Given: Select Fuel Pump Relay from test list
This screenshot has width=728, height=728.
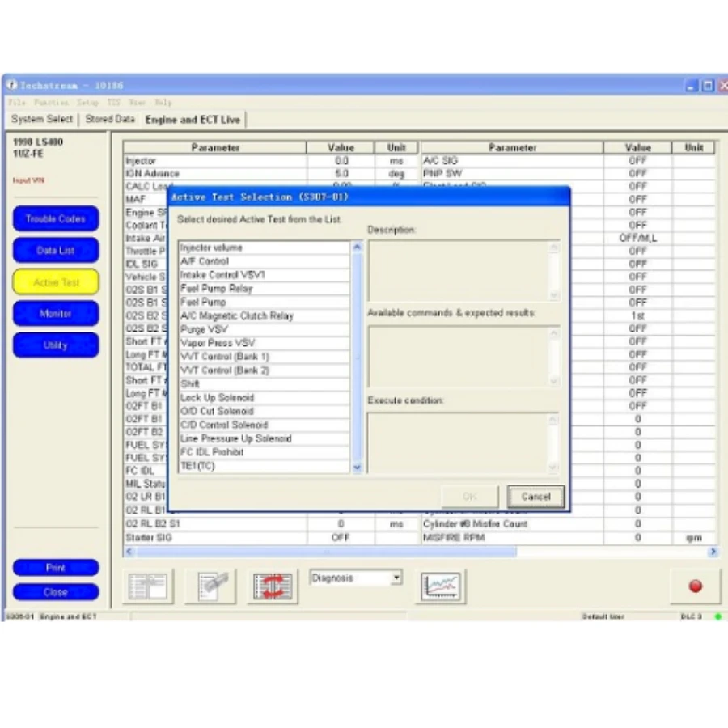Looking at the screenshot, I should [x=217, y=289].
